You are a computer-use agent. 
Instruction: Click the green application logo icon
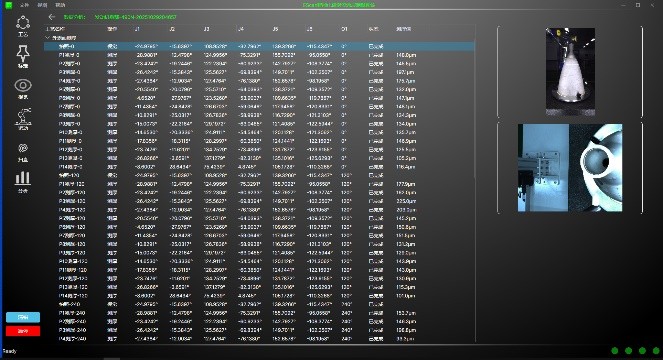pyautogui.click(x=8, y=5)
